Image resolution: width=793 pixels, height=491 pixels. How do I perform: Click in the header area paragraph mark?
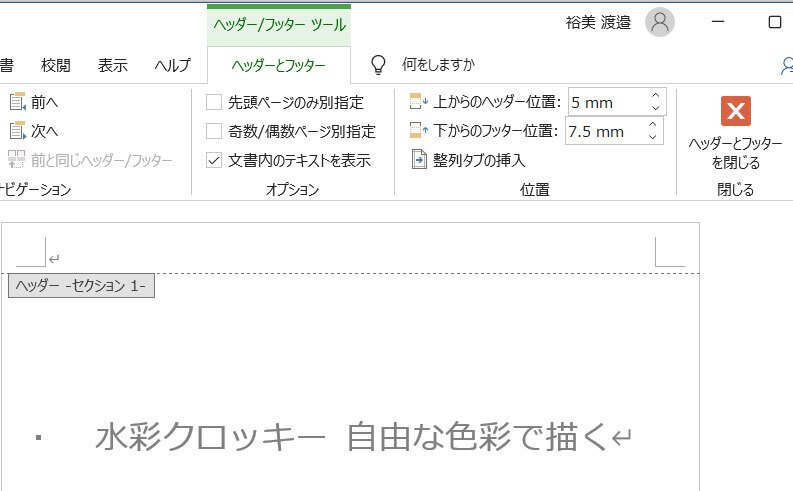pyautogui.click(x=54, y=259)
